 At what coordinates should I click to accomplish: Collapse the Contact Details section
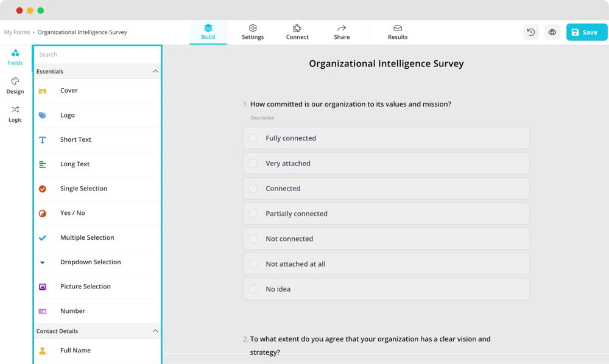155,331
